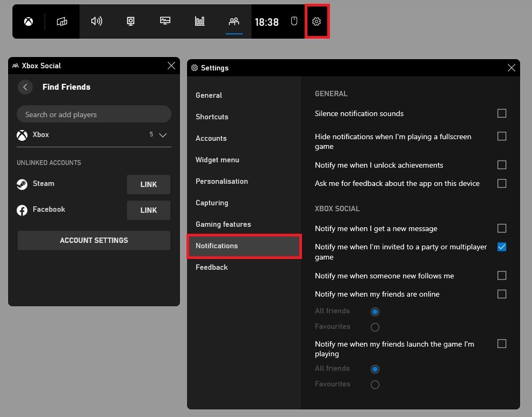Open Account Settings button

[94, 240]
